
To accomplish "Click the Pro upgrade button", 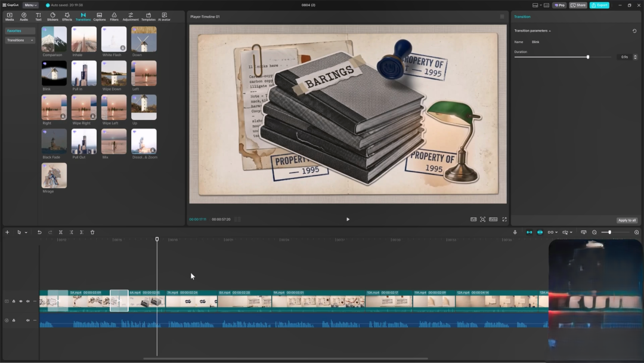I will (x=559, y=5).
